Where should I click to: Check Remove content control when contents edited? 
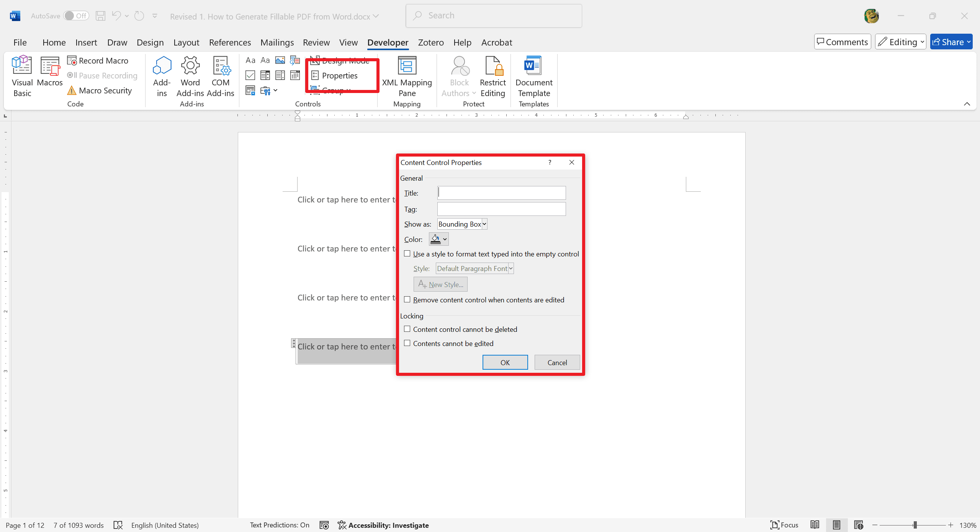[407, 300]
